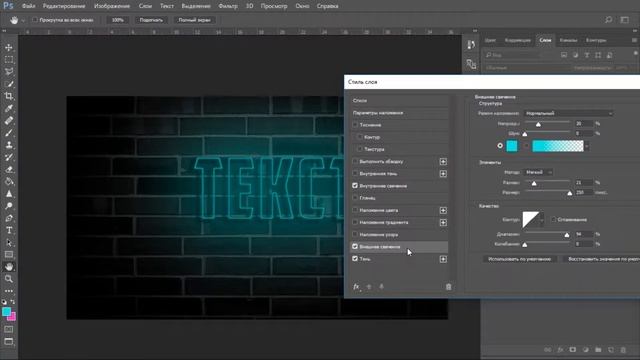Select the Brush tool
The height and width of the screenshot is (360, 640).
click(x=9, y=133)
